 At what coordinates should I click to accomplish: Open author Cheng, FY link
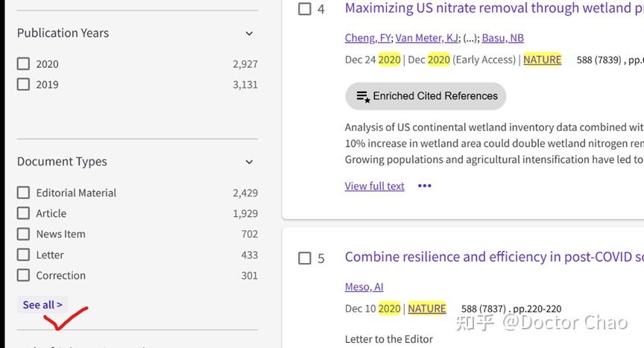pos(367,38)
